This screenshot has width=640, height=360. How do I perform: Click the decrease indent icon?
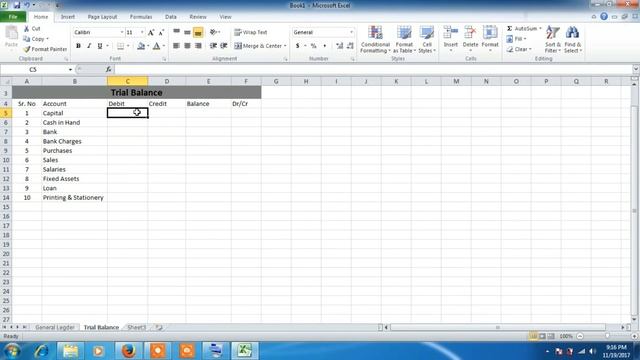click(x=213, y=46)
